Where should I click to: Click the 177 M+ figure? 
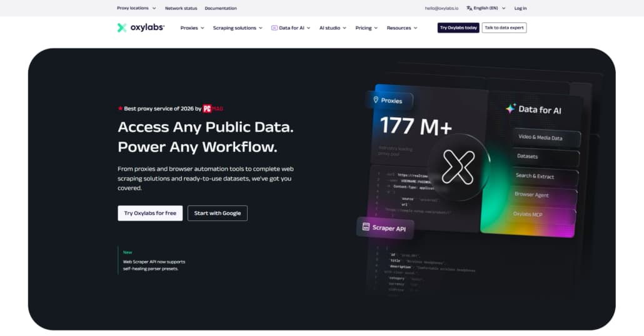tap(416, 126)
